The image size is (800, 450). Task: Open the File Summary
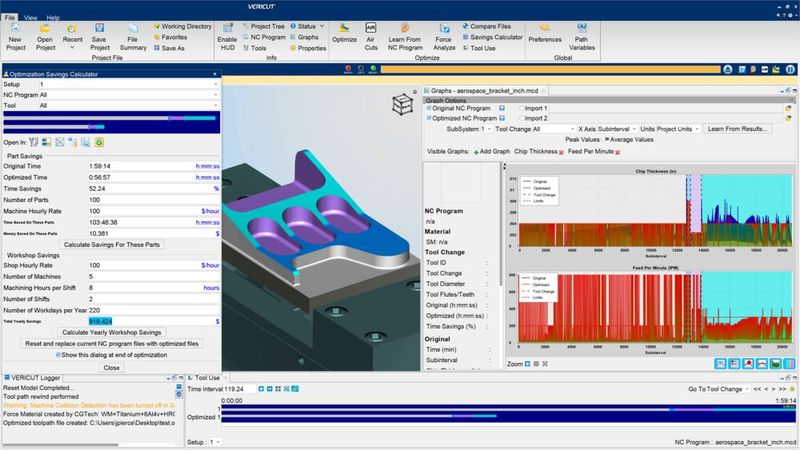click(133, 37)
